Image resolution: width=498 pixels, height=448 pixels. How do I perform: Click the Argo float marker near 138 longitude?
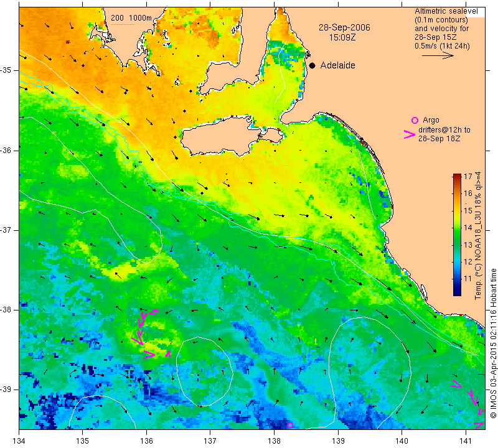290,425
